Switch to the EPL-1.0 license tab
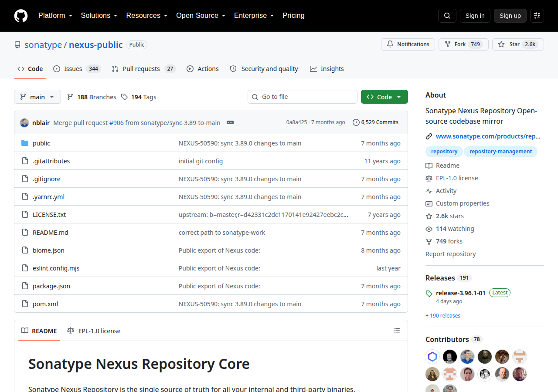 coord(94,331)
